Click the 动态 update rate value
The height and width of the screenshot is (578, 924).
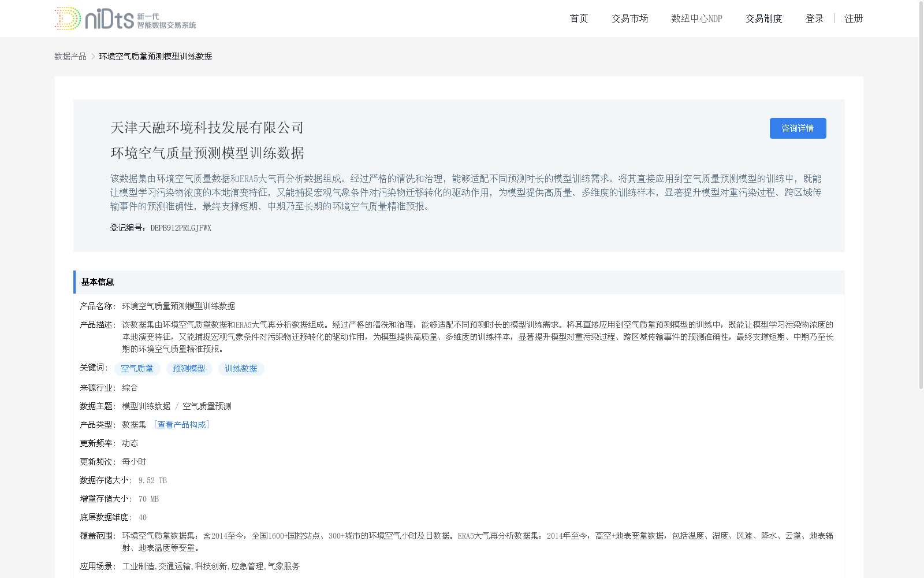[130, 443]
